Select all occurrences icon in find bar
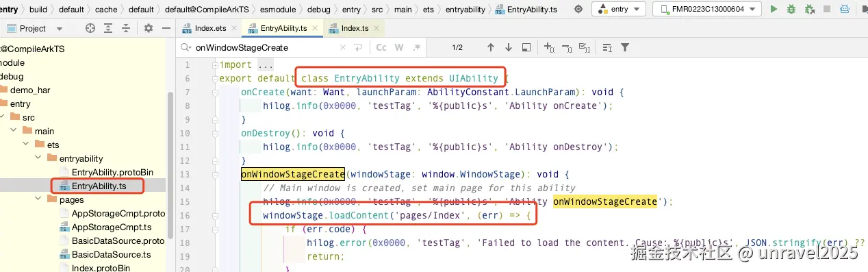 [x=585, y=47]
